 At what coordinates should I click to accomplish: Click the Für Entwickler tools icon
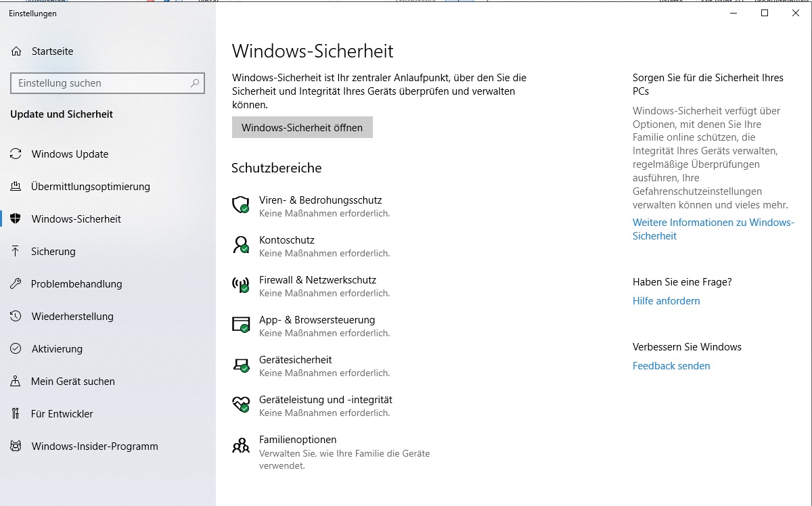tap(16, 414)
